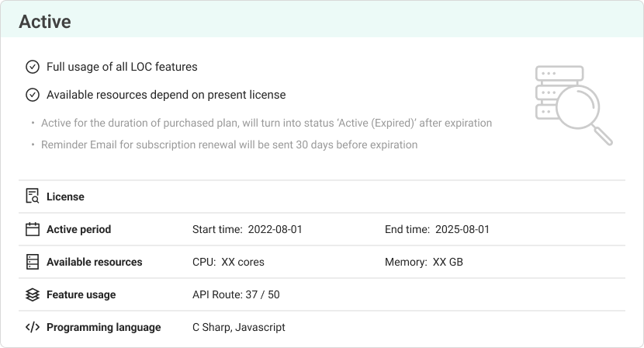Click the End time 2025-08-01 value
This screenshot has height=348, width=644.
(437, 229)
